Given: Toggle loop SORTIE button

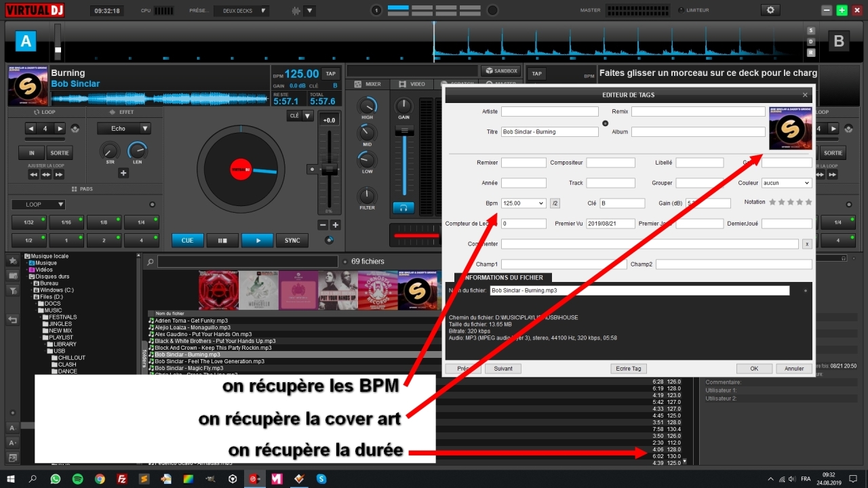Looking at the screenshot, I should pyautogui.click(x=60, y=152).
